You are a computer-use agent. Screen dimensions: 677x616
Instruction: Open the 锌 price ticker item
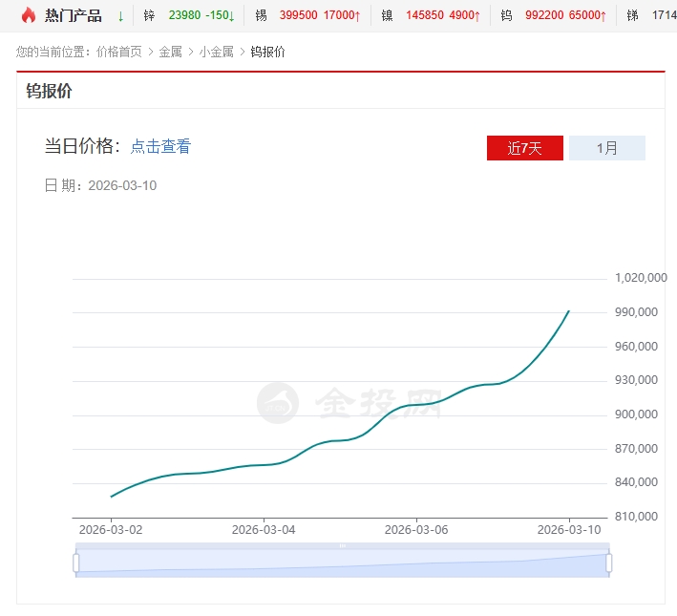pyautogui.click(x=189, y=15)
